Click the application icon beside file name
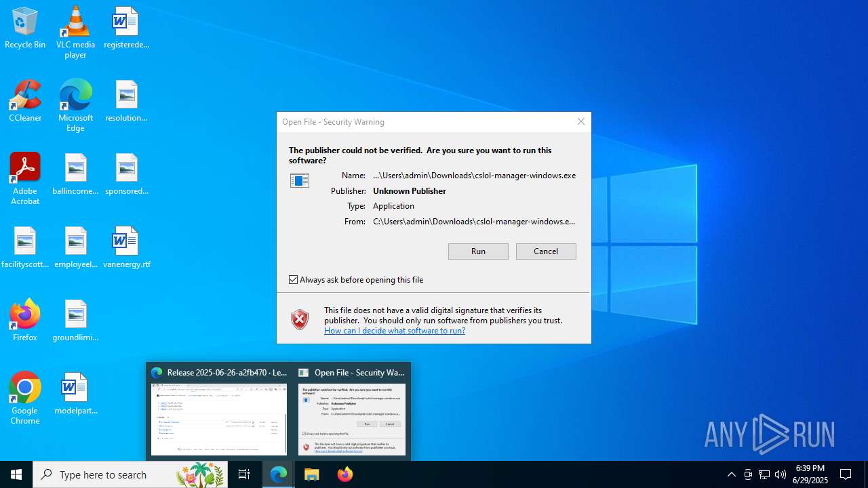 click(299, 180)
